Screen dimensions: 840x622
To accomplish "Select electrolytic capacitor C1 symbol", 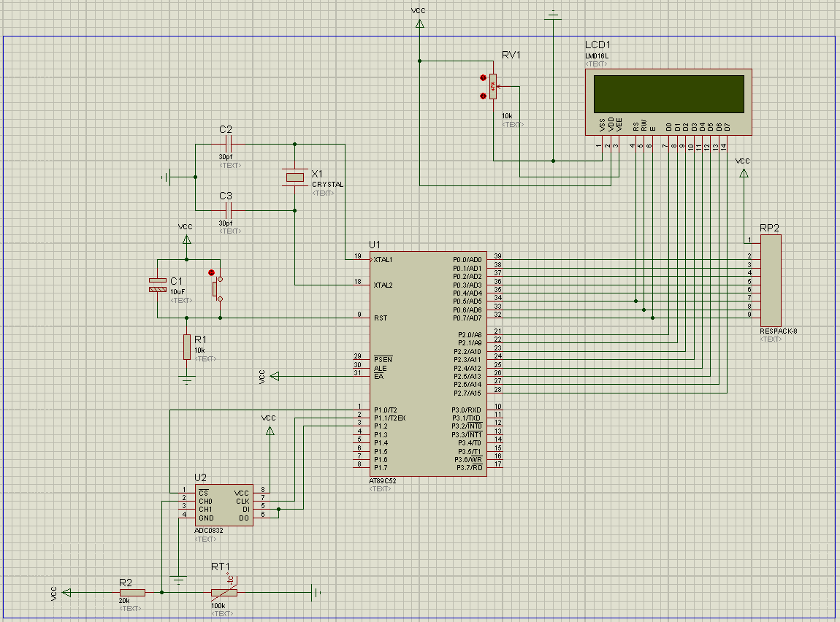I will 157,285.
